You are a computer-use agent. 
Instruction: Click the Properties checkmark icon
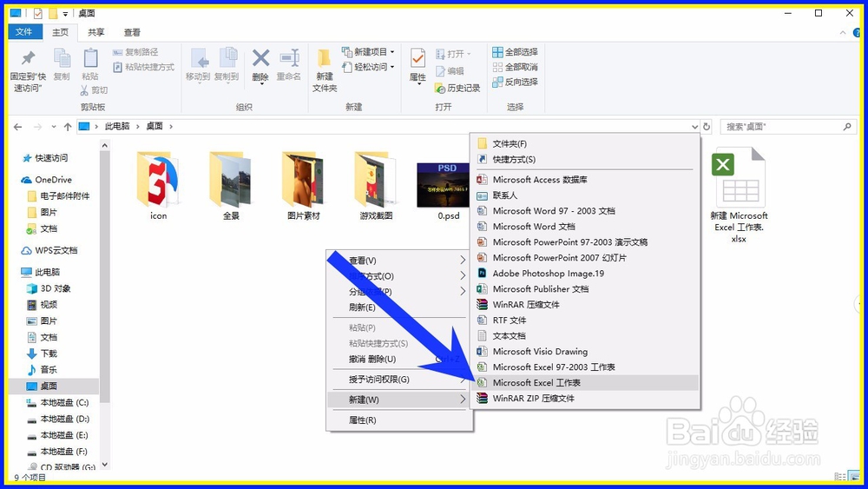[418, 57]
